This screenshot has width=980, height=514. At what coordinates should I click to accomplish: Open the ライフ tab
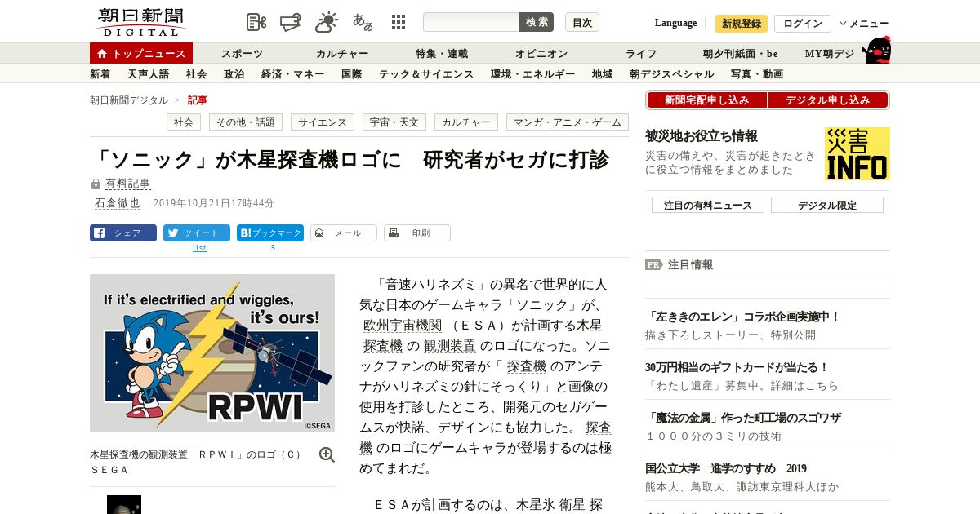pyautogui.click(x=641, y=53)
